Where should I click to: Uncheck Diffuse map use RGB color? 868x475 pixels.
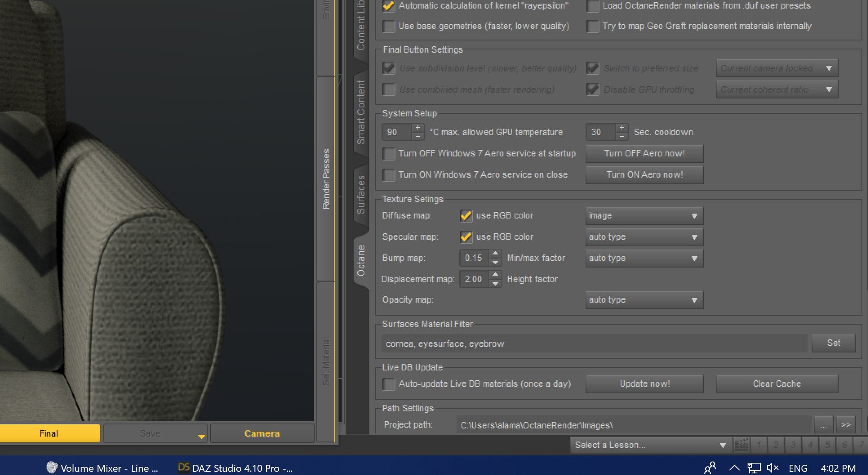coord(466,216)
